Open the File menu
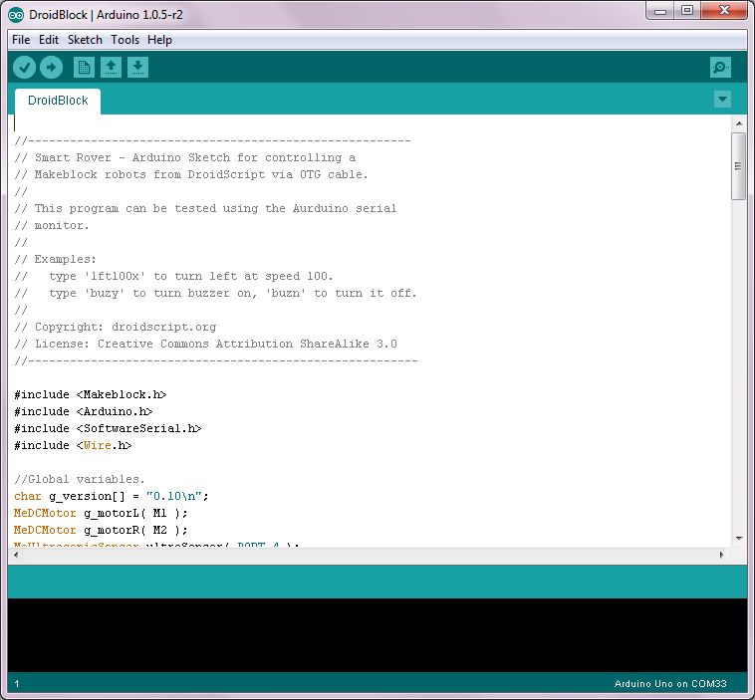Image resolution: width=755 pixels, height=700 pixels. pos(21,40)
